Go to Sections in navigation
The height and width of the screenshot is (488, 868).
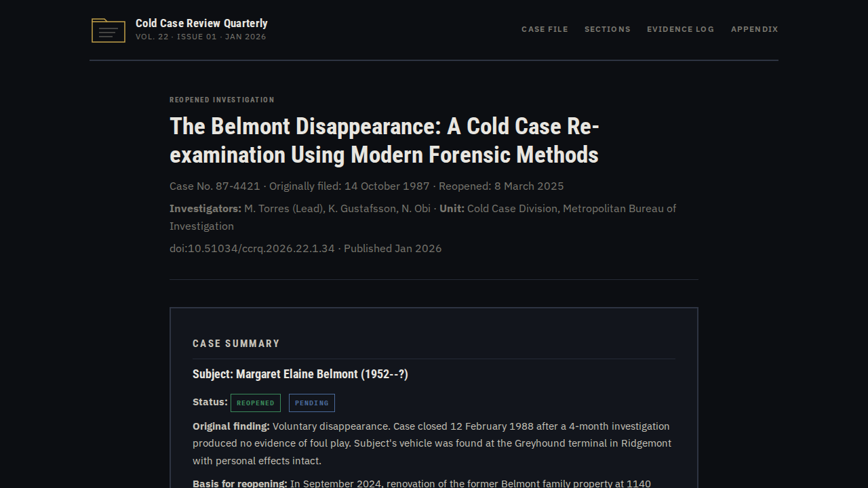(608, 29)
